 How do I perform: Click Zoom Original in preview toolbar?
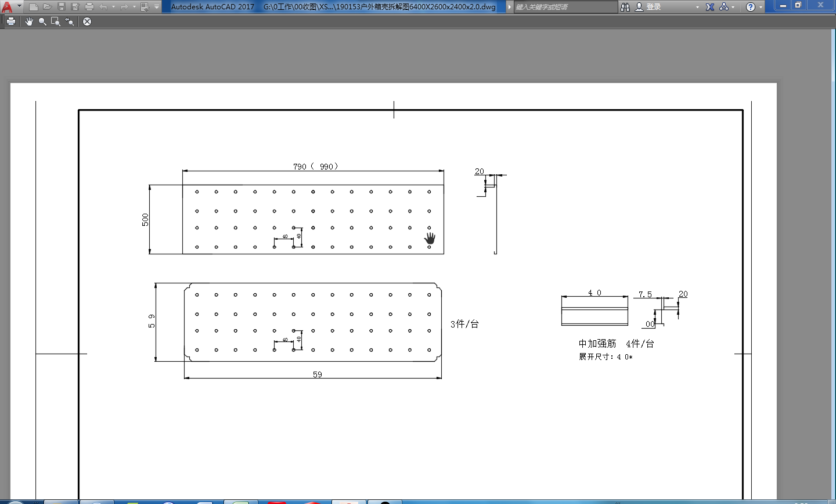pos(70,21)
